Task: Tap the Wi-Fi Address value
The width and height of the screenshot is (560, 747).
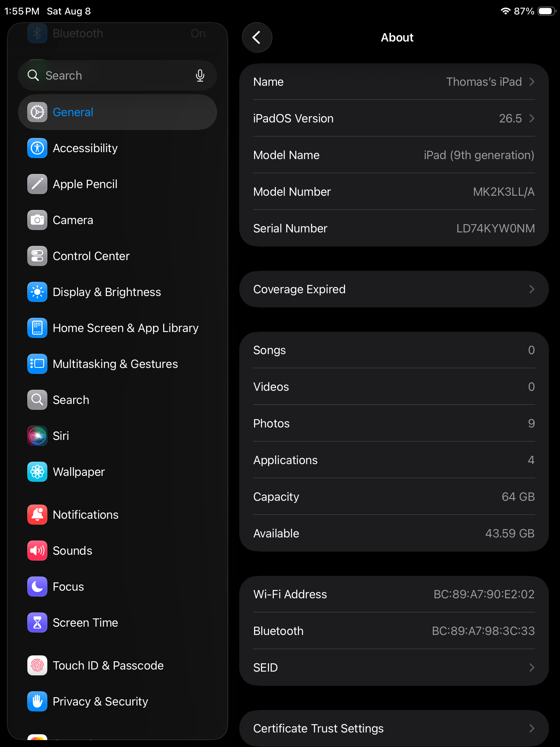Action: (x=484, y=594)
